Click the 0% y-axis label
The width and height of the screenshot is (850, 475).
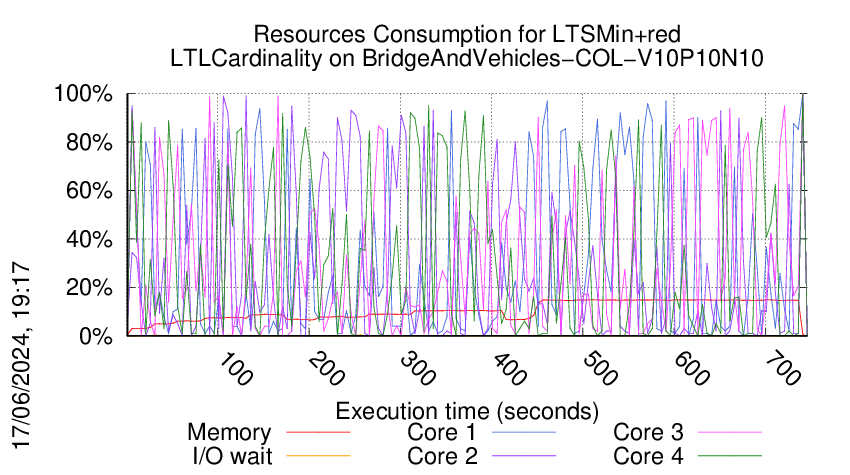coord(96,336)
